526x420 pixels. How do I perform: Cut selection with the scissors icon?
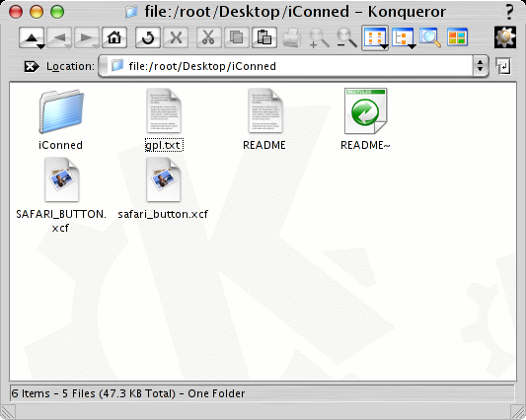(x=208, y=37)
